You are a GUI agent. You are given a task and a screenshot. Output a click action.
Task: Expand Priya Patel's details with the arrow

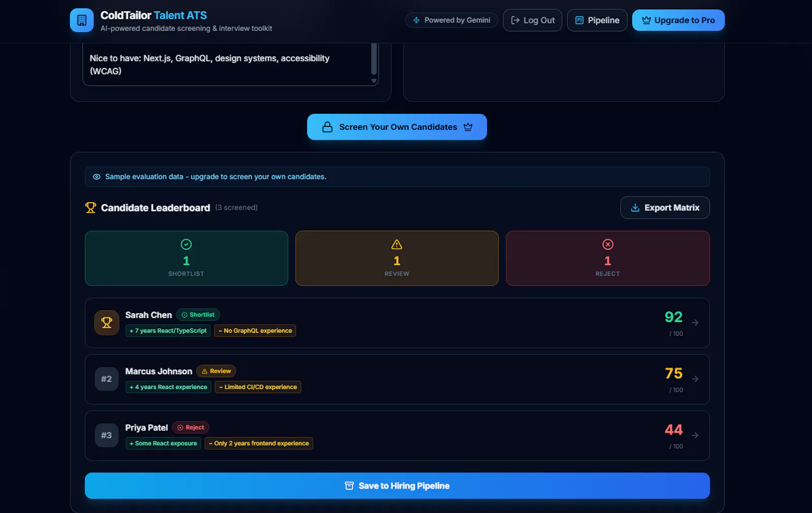pos(695,435)
